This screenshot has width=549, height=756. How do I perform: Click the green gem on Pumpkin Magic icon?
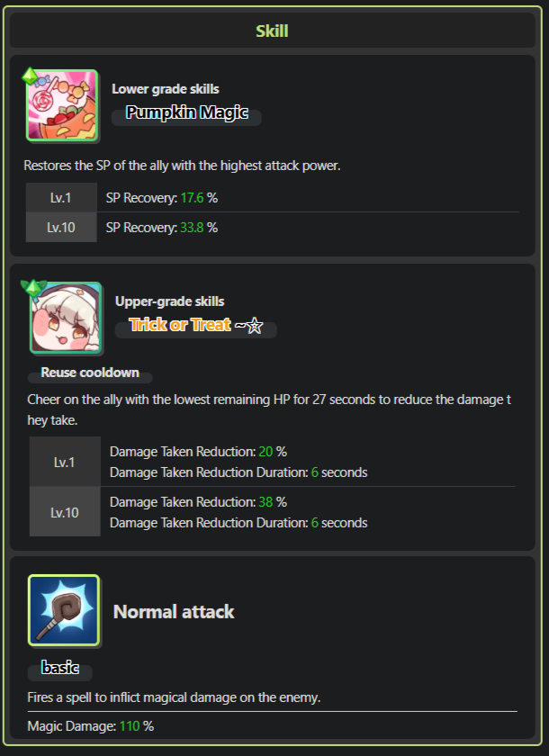click(x=30, y=76)
